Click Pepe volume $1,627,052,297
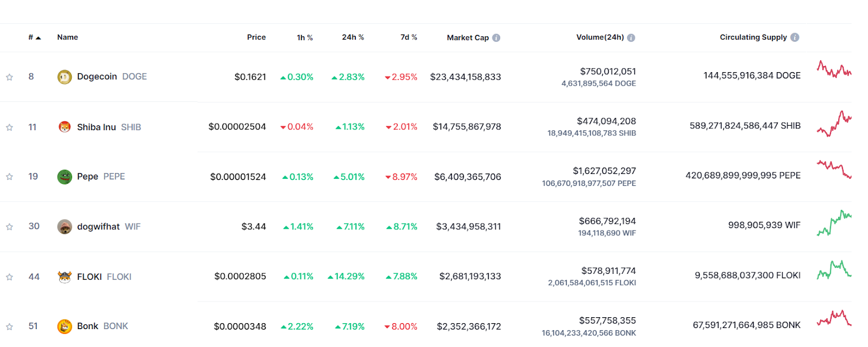Screen dimensions: 868x347 point(604,171)
